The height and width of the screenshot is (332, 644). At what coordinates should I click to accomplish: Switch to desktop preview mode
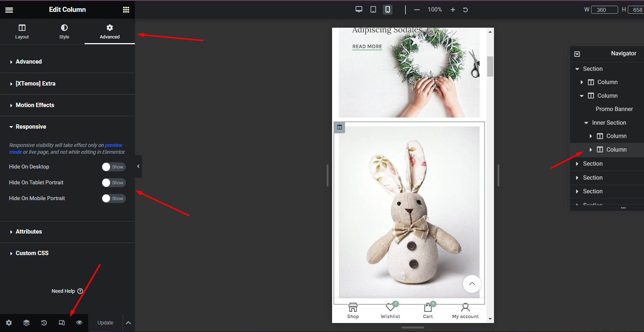pos(359,9)
